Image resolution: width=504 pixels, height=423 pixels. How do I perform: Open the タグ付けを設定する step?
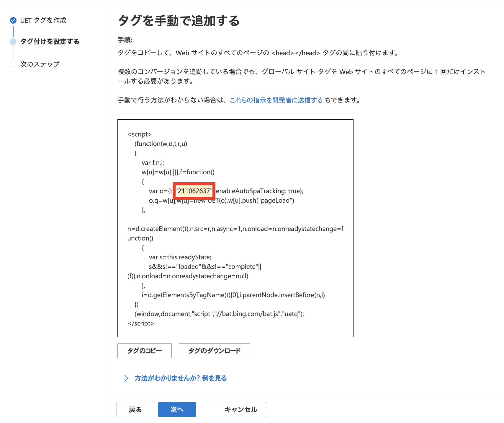pos(50,42)
